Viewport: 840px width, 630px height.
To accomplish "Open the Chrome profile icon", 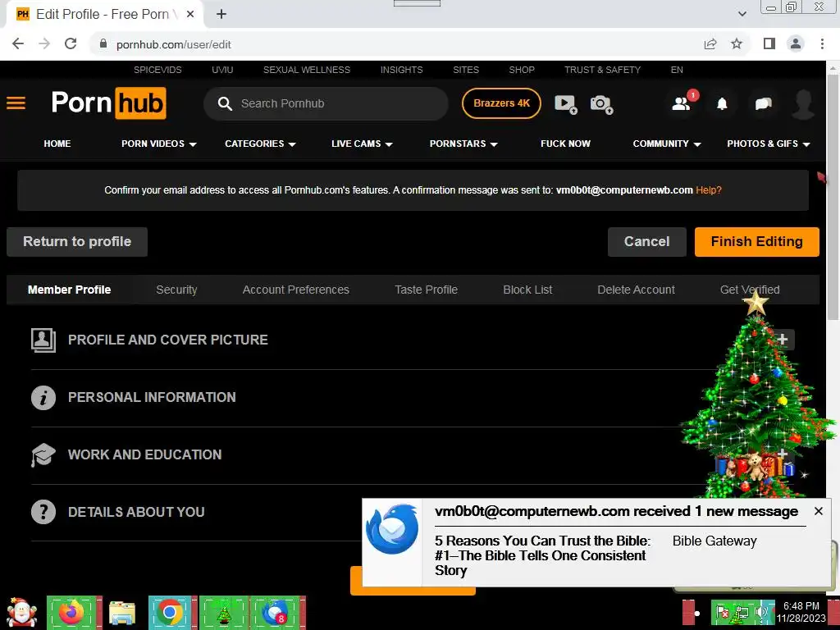I will [x=796, y=44].
